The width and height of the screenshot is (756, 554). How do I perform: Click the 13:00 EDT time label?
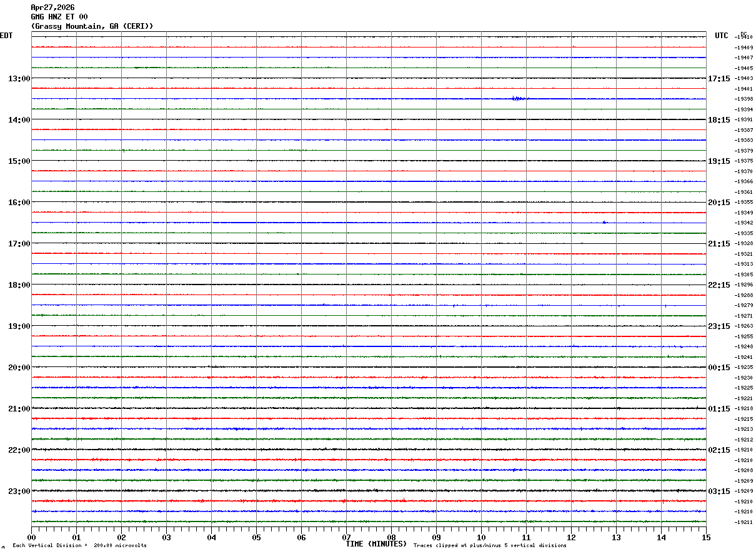19,79
